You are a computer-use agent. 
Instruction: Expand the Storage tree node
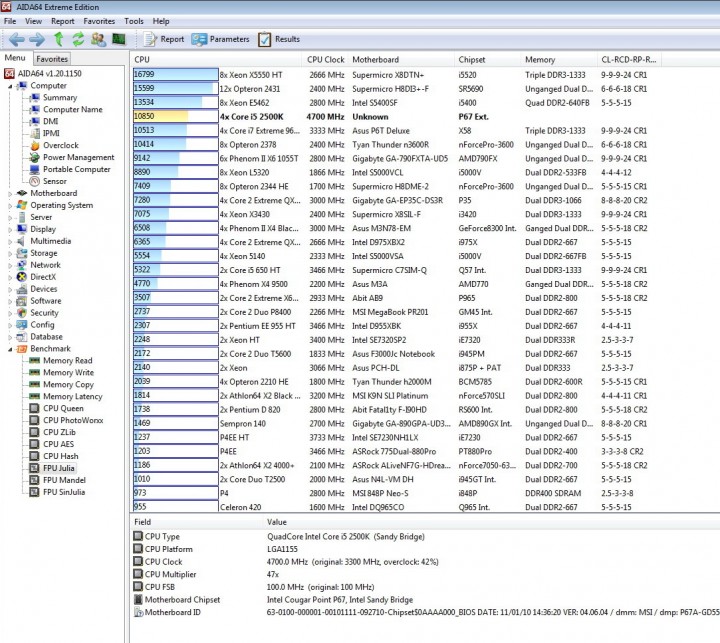(10, 253)
